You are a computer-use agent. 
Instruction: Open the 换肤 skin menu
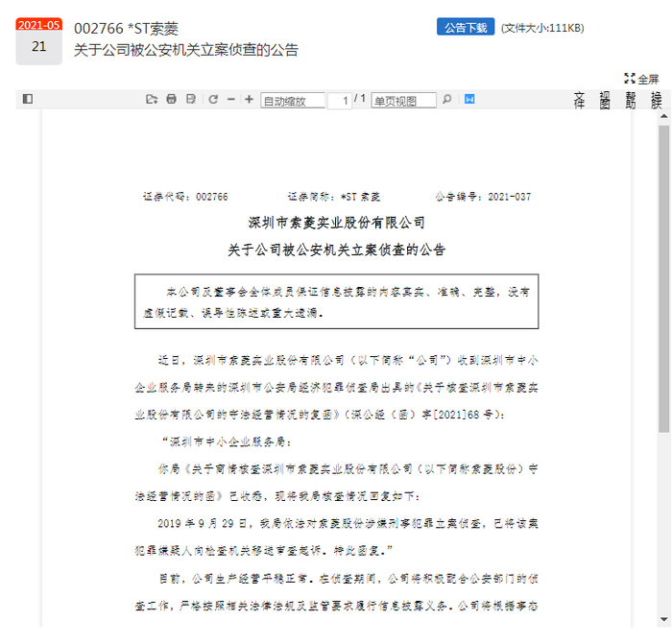tap(656, 100)
